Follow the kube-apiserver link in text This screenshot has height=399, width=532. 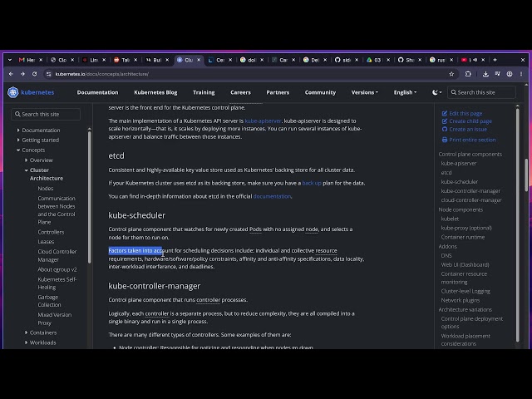pos(263,121)
